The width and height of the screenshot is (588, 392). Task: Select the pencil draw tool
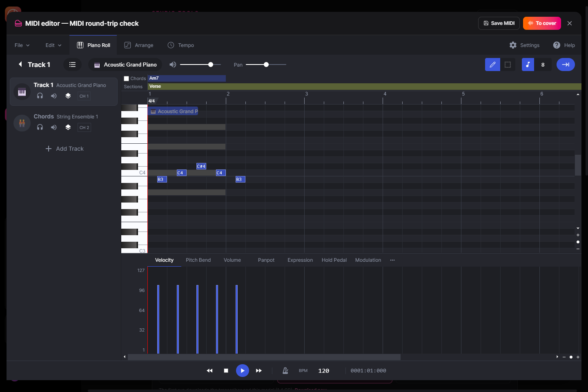492,65
